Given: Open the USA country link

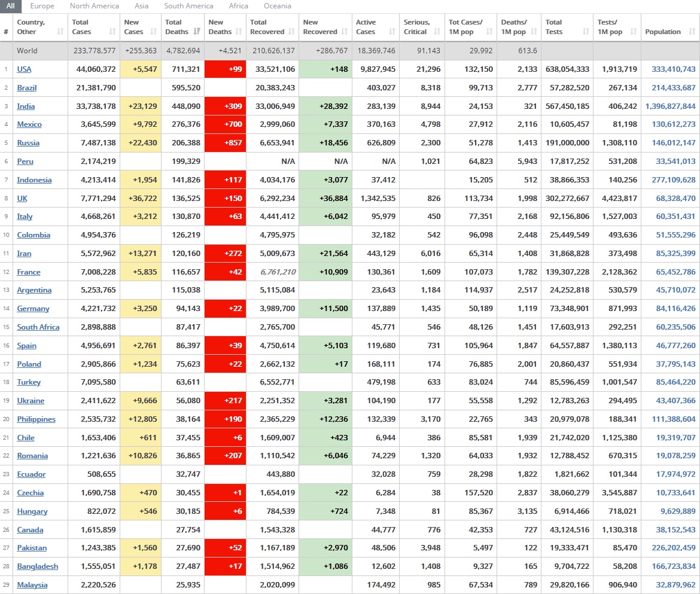Looking at the screenshot, I should pos(24,69).
